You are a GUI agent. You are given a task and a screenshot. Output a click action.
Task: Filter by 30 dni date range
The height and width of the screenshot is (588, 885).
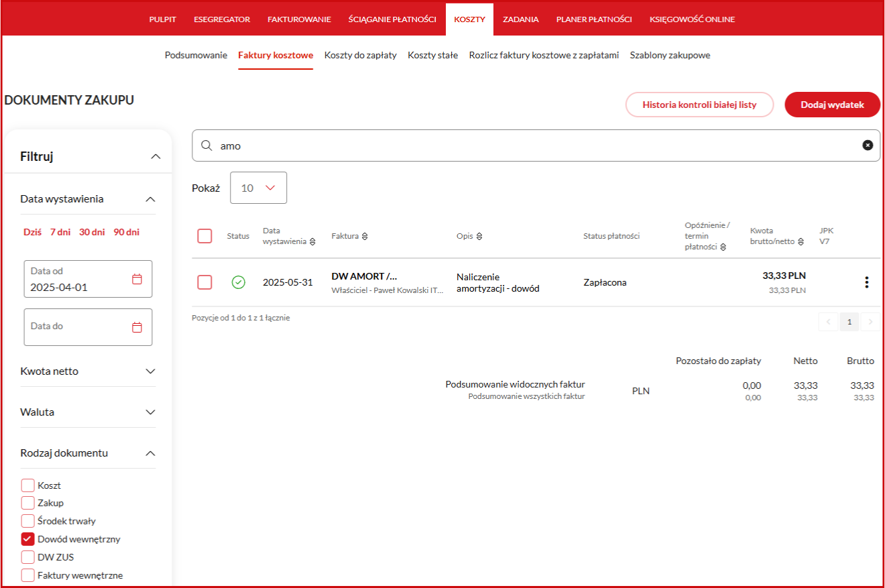(x=92, y=233)
